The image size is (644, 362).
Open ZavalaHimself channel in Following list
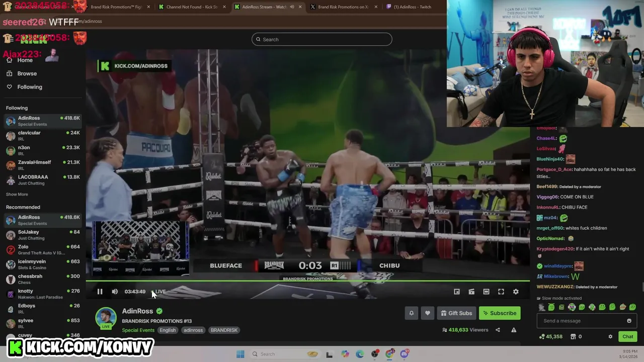pos(43,165)
